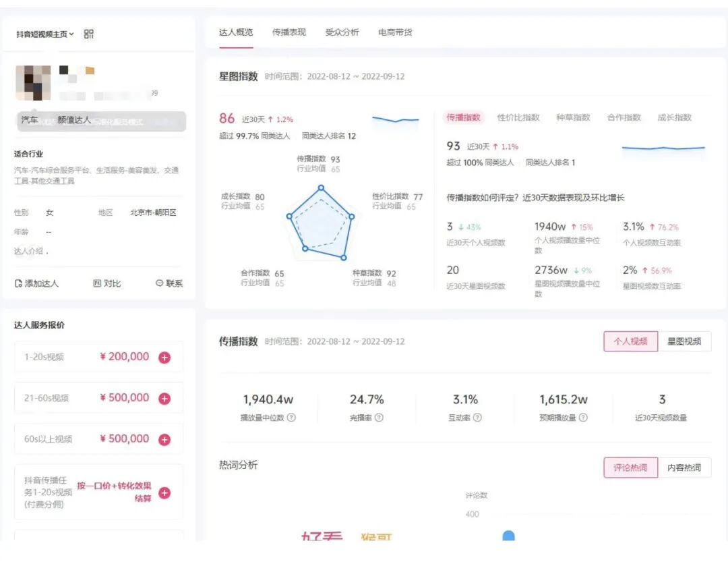This screenshot has height=566, width=728.
Task: Add the 1-20s视频 service via its plus icon
Action: (x=164, y=358)
